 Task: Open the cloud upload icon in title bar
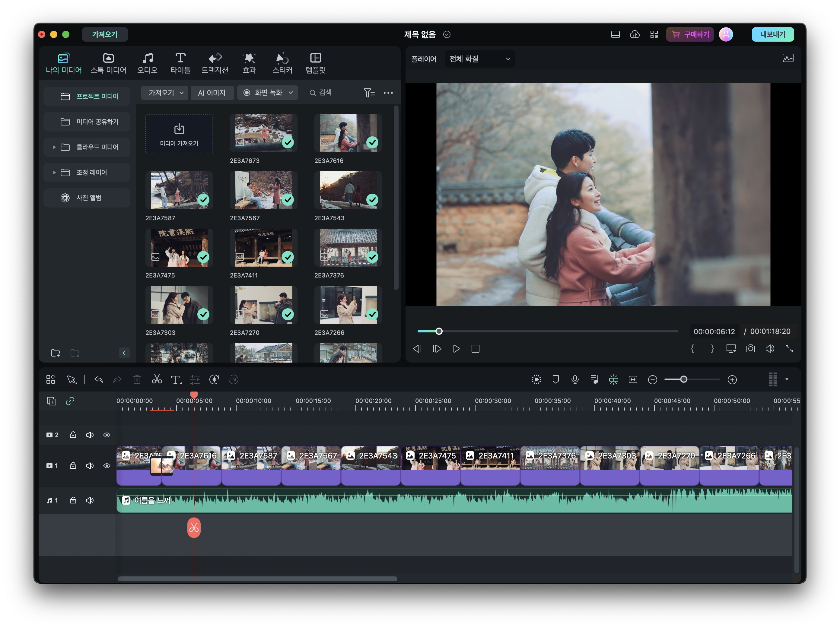(635, 35)
